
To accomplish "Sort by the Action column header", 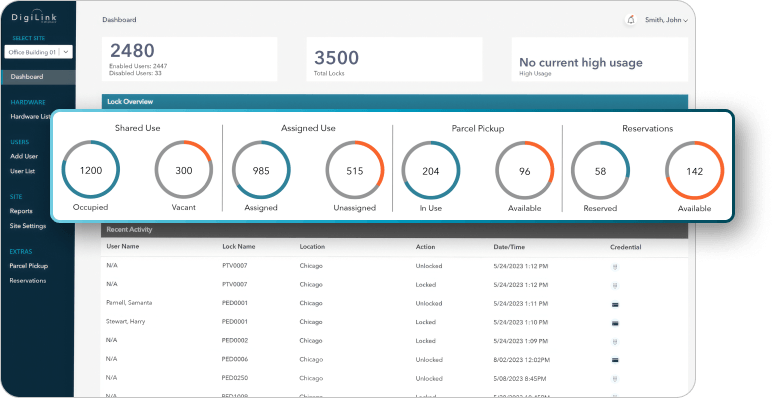I will coord(425,247).
